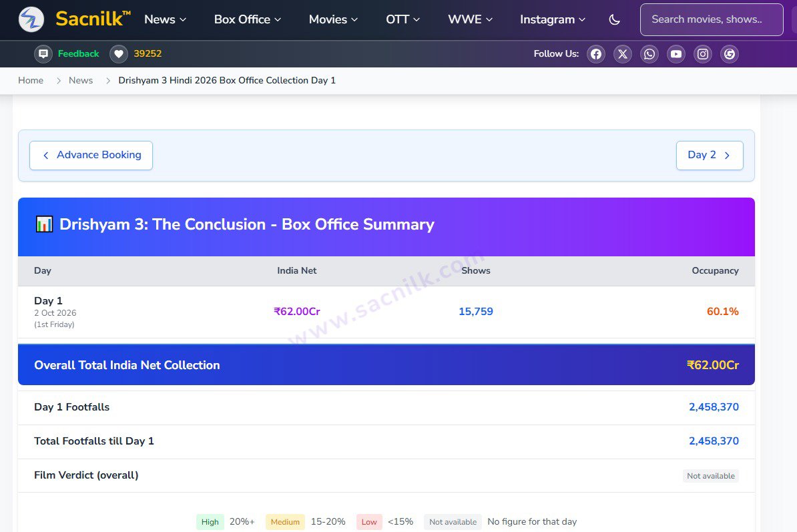Click the Total Footfalls till Day 1 value
This screenshot has height=532, width=797.
[x=714, y=441]
